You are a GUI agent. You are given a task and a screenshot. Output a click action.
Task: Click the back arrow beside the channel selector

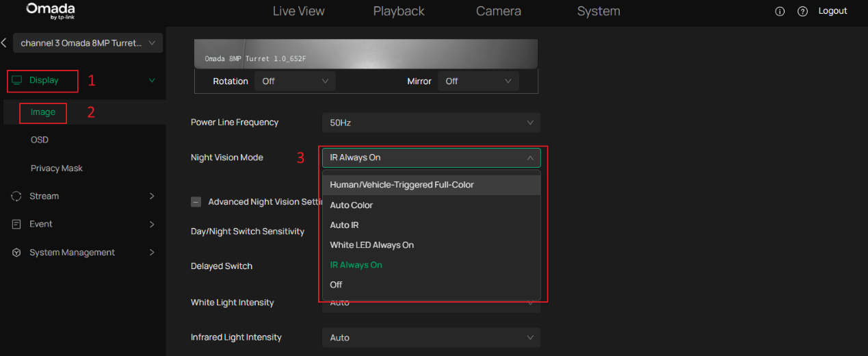coord(4,42)
